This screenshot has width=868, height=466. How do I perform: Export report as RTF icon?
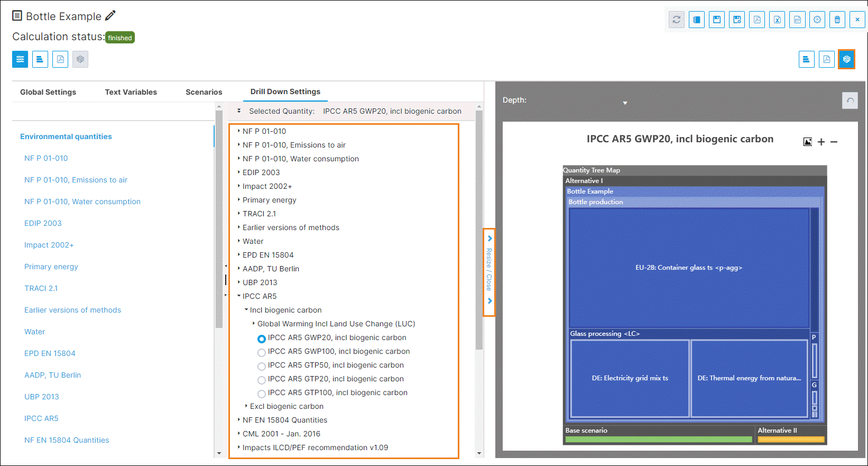(797, 20)
